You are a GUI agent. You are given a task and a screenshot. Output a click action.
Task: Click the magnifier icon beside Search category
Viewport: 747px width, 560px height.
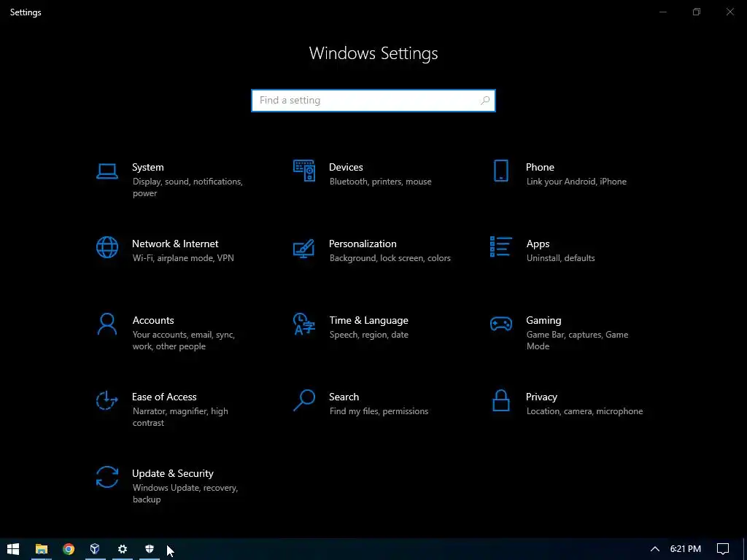tap(304, 400)
